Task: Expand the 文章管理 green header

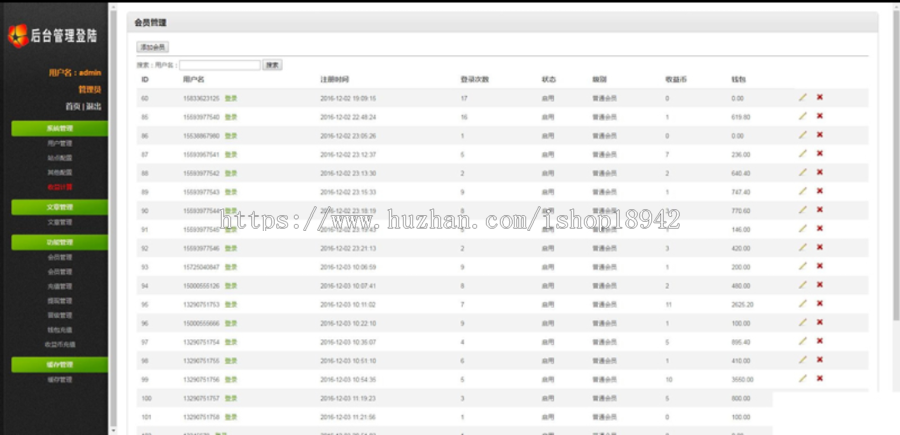Action: (x=60, y=207)
